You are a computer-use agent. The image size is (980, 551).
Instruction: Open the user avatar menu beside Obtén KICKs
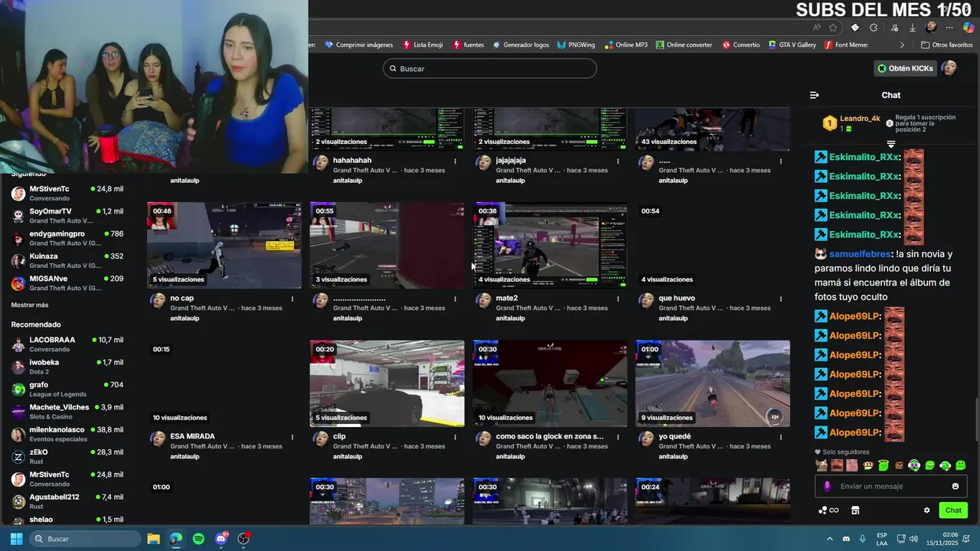tap(949, 68)
